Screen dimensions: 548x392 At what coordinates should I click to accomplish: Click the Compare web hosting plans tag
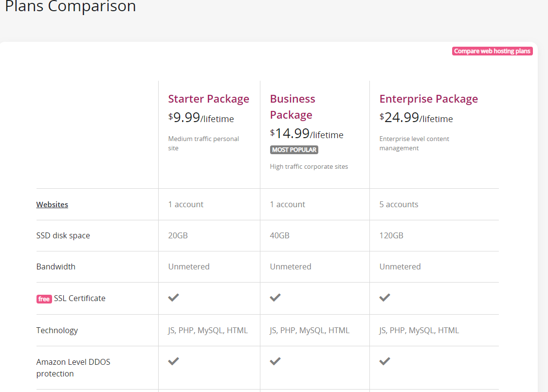(x=492, y=51)
